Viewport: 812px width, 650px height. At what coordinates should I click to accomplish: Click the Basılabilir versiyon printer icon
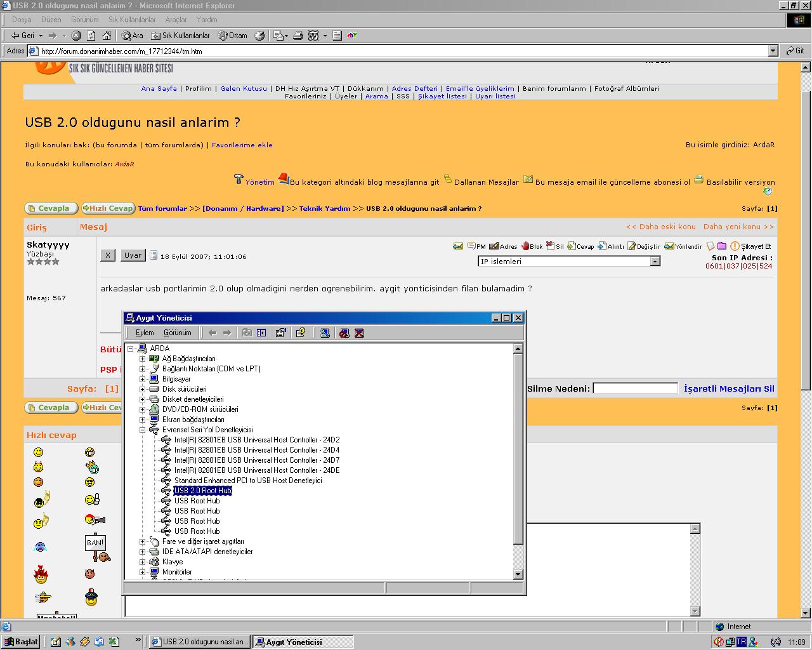[698, 180]
